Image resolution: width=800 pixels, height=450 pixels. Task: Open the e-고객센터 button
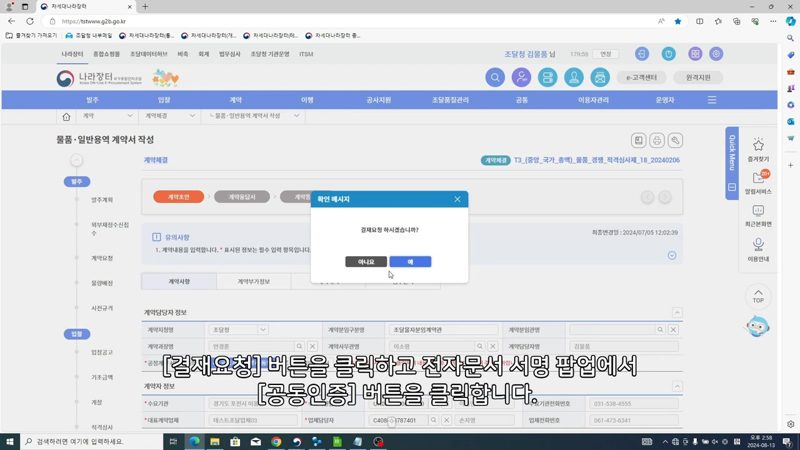coord(641,78)
